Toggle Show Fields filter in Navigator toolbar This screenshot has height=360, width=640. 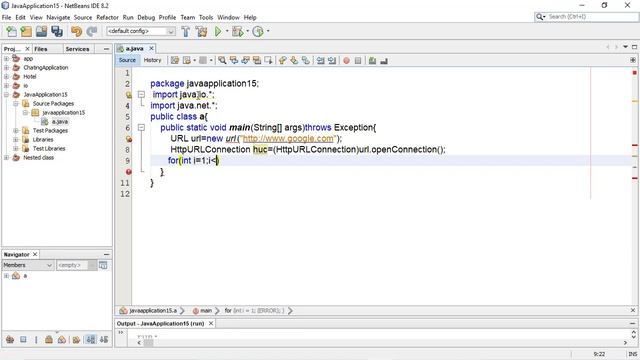pyautogui.click(x=23, y=340)
